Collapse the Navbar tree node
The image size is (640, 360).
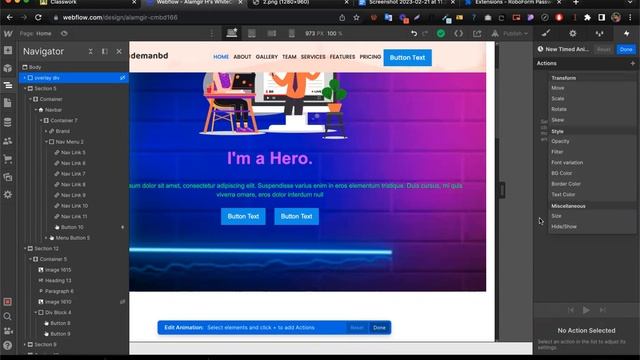[x=36, y=110]
